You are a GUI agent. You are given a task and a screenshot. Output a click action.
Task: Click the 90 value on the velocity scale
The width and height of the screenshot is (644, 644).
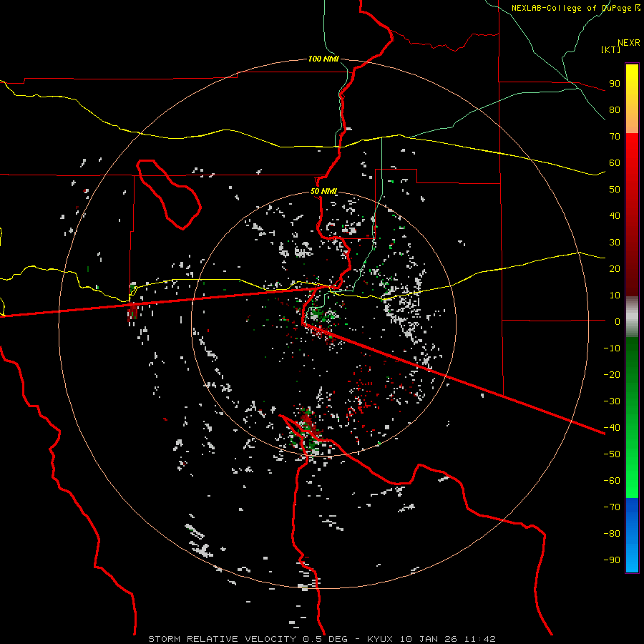[615, 84]
